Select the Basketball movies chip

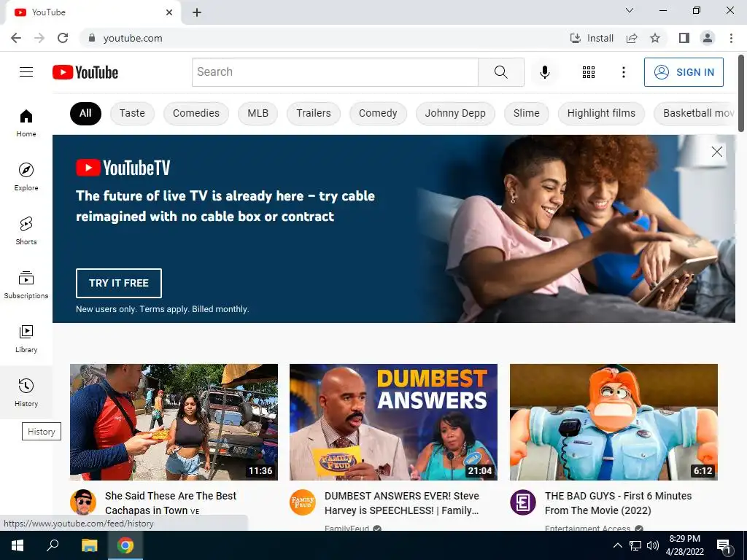click(x=694, y=113)
